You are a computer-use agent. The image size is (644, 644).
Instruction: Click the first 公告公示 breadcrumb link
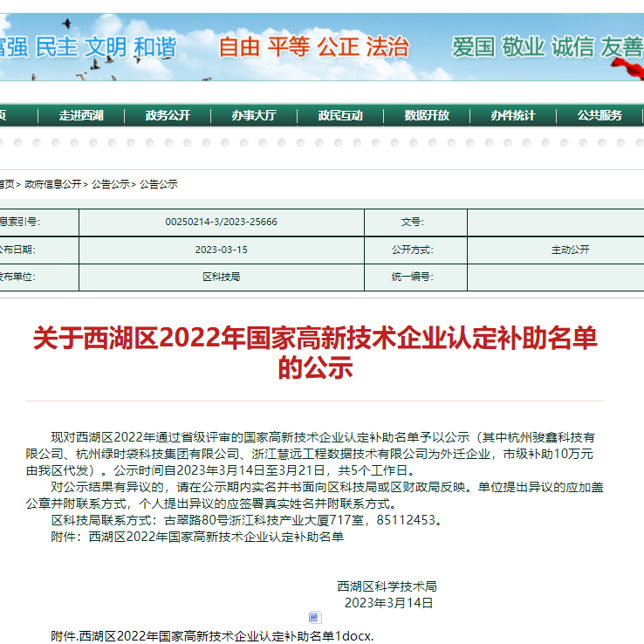coord(111,184)
